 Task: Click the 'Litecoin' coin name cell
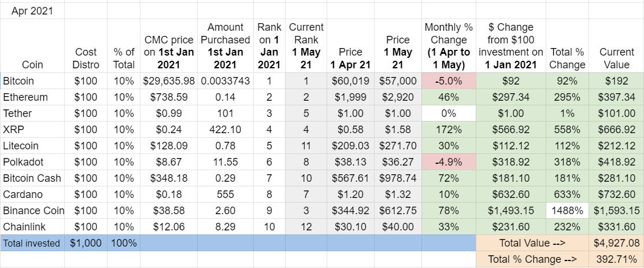pyautogui.click(x=32, y=146)
